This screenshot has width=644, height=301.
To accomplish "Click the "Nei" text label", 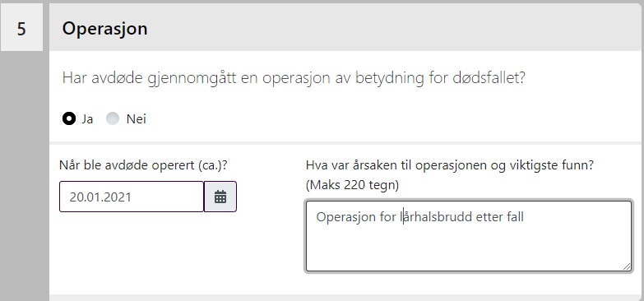I will [x=136, y=119].
